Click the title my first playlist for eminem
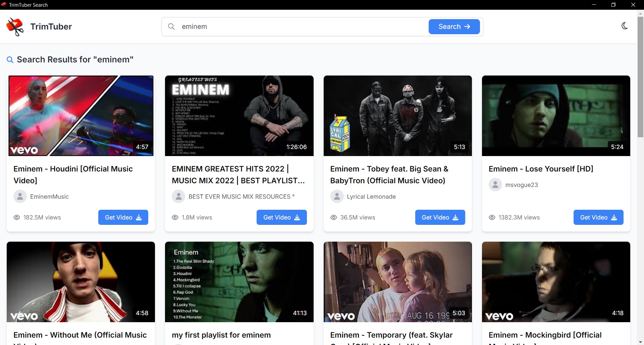The width and height of the screenshot is (644, 345). click(221, 335)
